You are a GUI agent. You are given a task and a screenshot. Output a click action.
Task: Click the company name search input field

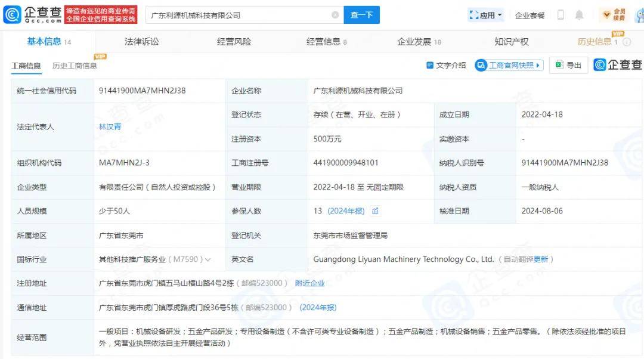(x=239, y=15)
